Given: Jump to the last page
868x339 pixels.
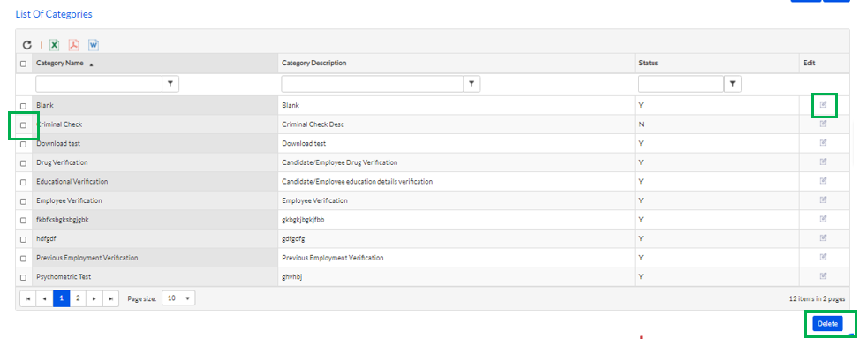Looking at the screenshot, I should click(111, 298).
